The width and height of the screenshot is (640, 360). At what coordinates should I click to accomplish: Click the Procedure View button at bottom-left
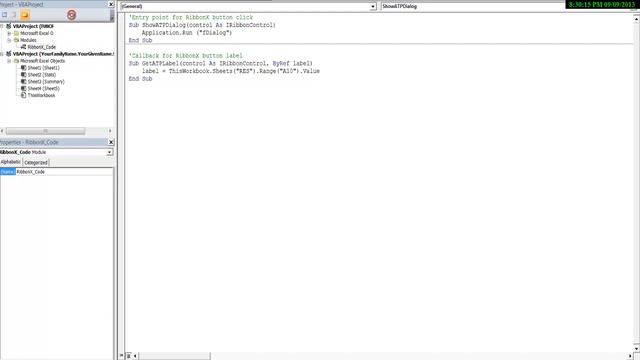coord(121,356)
